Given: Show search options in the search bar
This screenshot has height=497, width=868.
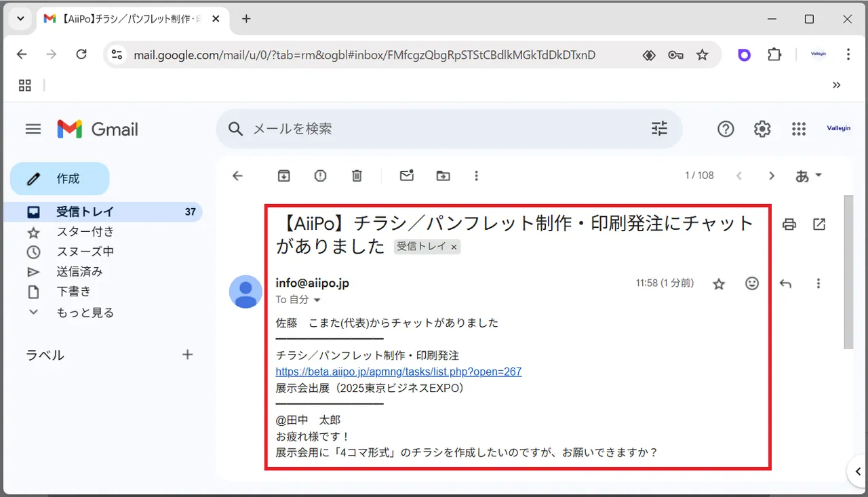Looking at the screenshot, I should click(659, 128).
